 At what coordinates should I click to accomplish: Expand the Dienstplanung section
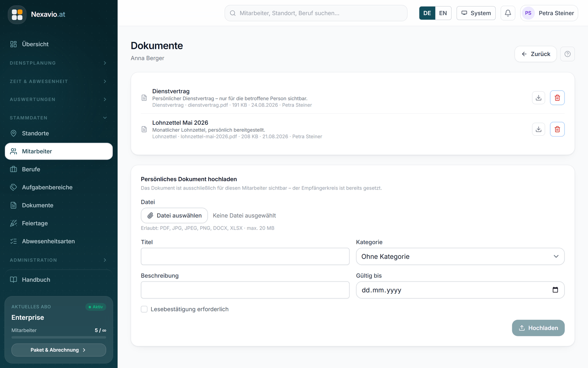(x=59, y=63)
